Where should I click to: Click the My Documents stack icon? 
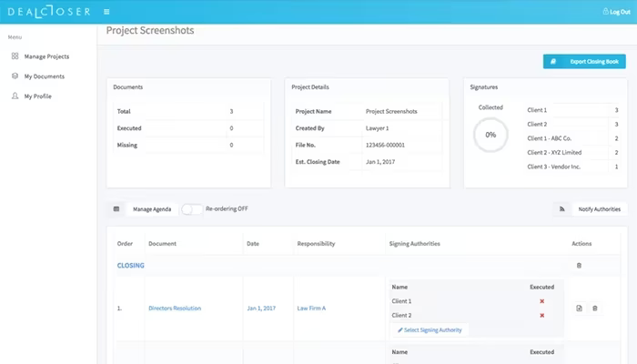pos(15,76)
